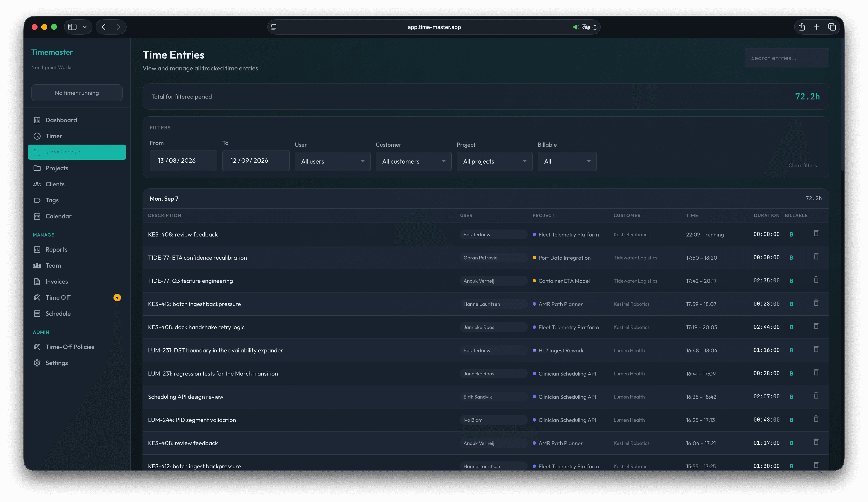
Task: Open Reports under Manage
Action: pos(77,250)
